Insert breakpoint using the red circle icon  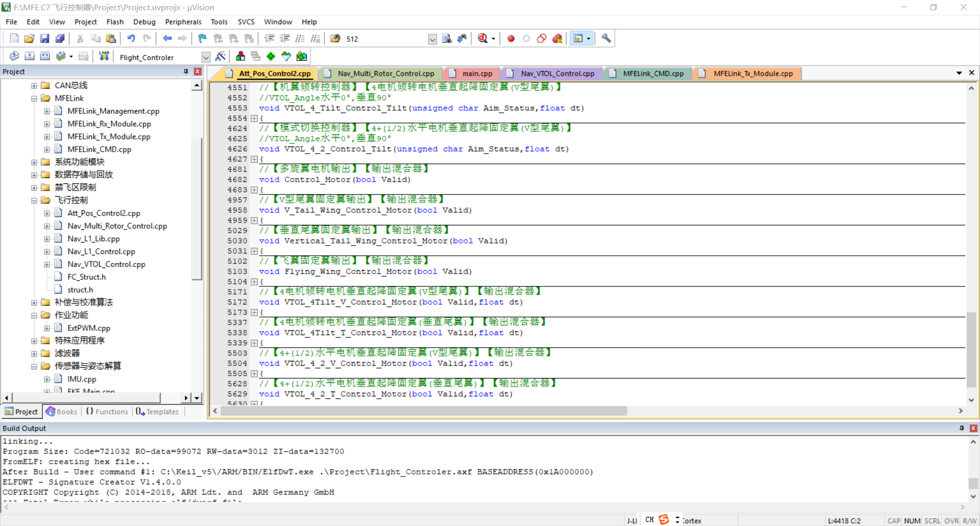(511, 38)
